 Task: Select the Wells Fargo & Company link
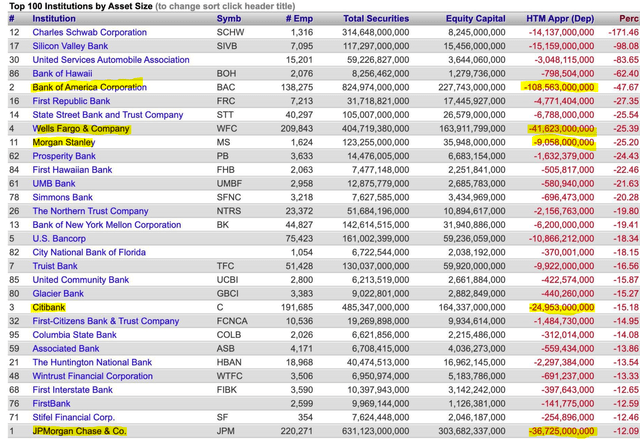point(81,129)
